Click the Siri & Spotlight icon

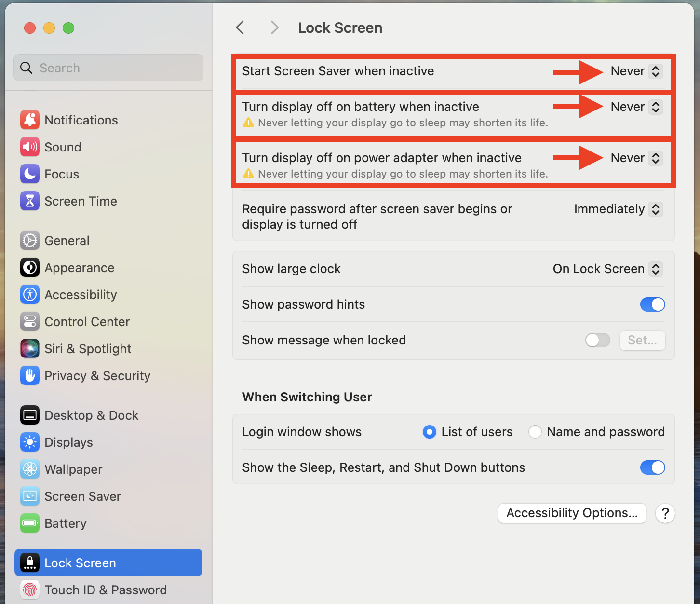coord(30,349)
